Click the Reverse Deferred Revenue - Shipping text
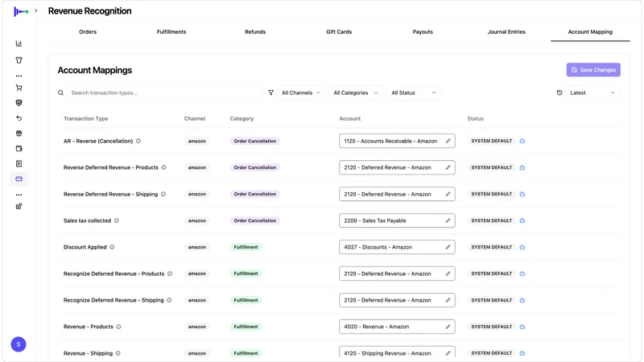Screen dimensions: 644x362 (x=110, y=194)
